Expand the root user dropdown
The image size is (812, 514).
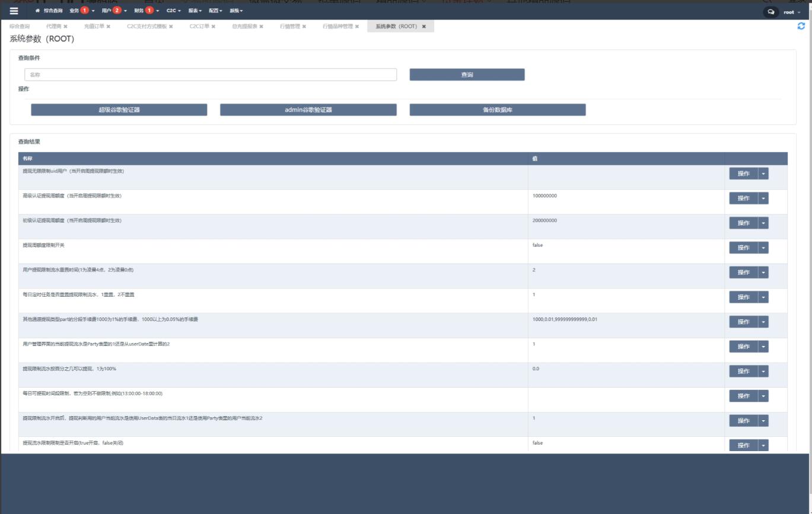pos(792,12)
